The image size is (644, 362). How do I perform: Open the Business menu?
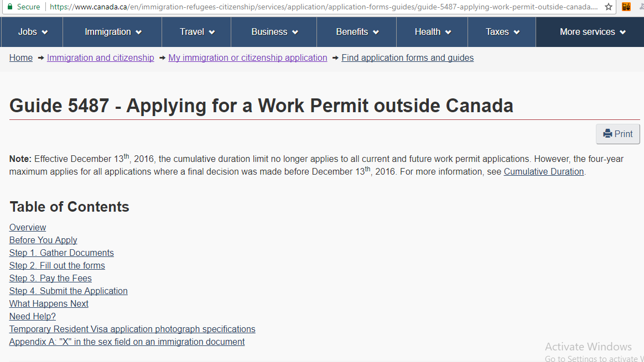[x=274, y=32]
